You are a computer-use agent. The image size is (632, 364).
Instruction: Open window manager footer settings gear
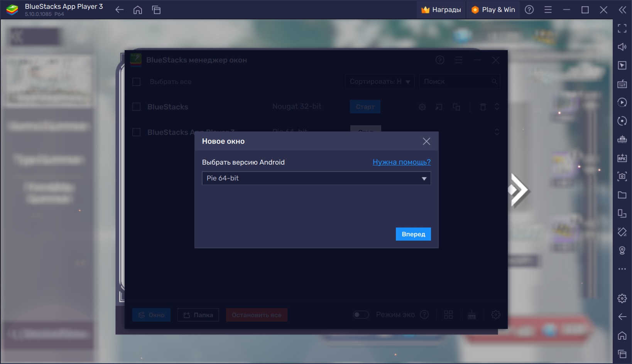click(x=496, y=315)
